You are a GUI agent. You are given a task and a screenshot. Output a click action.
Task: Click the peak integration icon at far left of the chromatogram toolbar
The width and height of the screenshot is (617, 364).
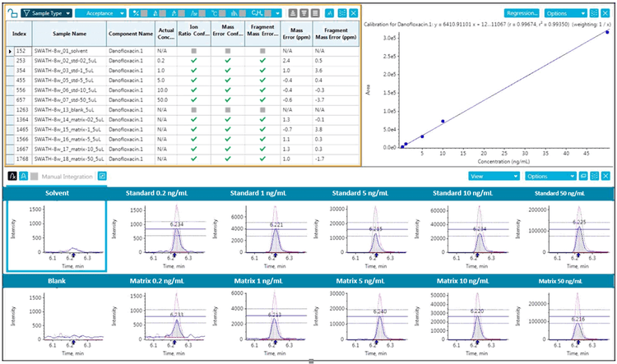coord(12,176)
